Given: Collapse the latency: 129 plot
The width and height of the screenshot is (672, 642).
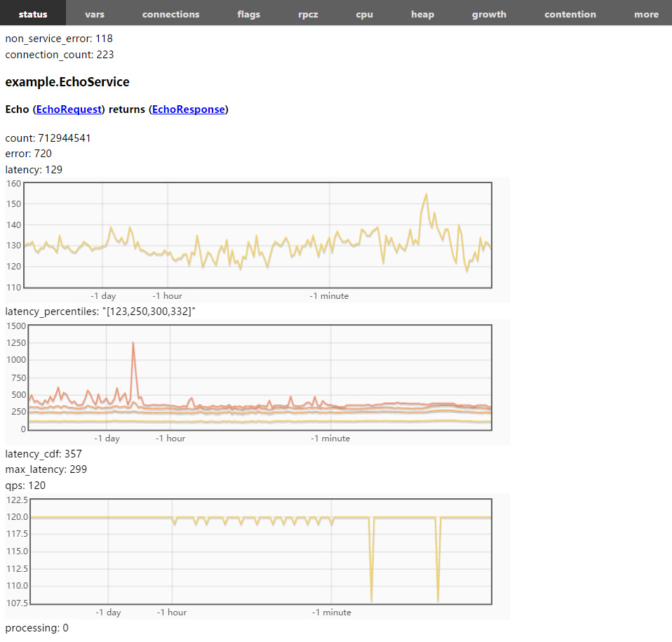Looking at the screenshot, I should pos(34,170).
